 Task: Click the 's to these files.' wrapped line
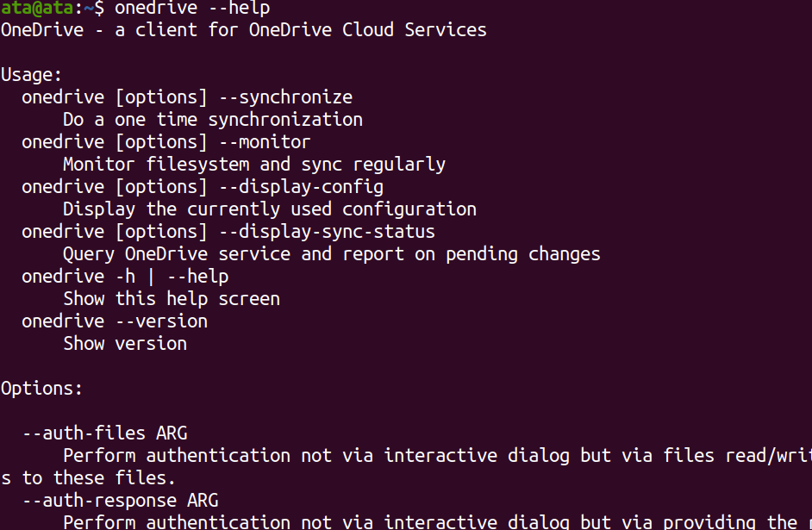[88, 477]
